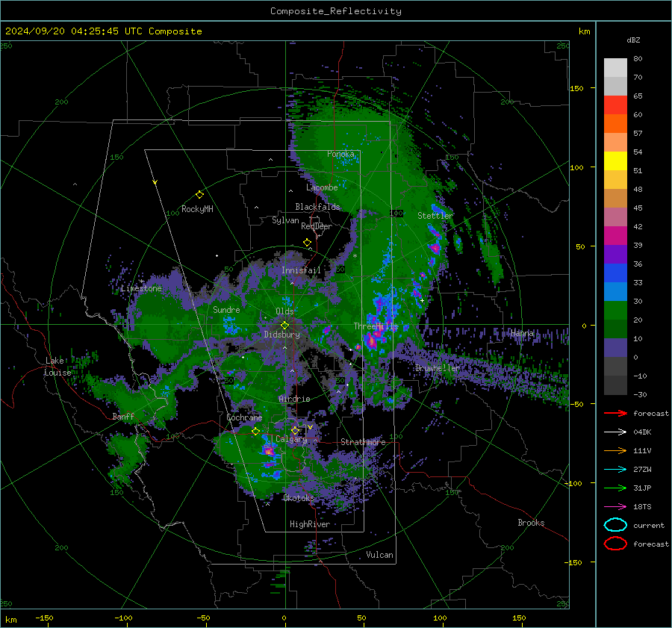Click the red 65-60 dBZ swatch
Viewport: 672px width, 628px height.
pyautogui.click(x=615, y=105)
